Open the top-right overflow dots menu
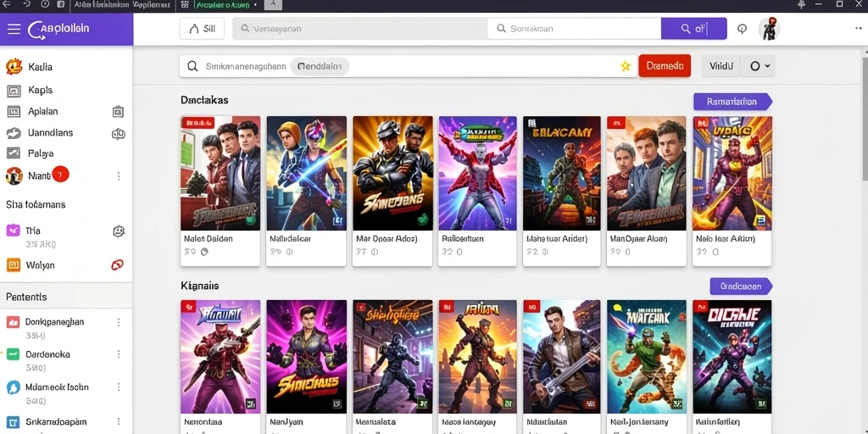This screenshot has height=434, width=868. click(x=859, y=28)
